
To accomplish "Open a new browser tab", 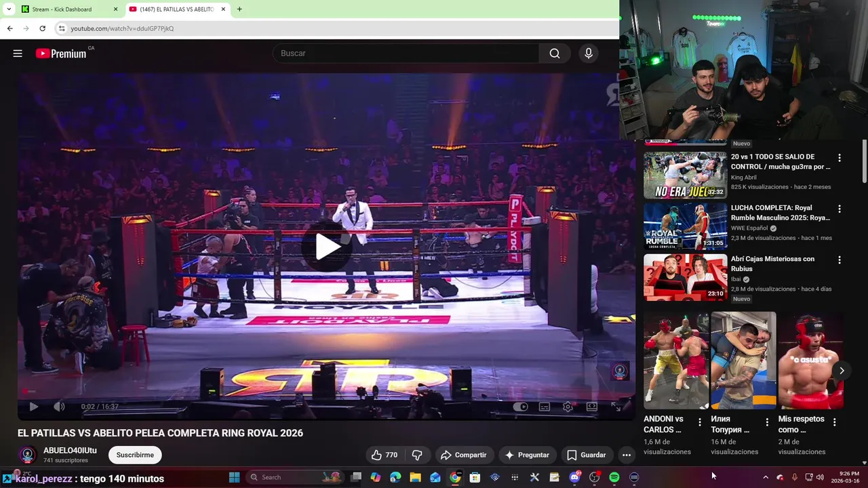I will pyautogui.click(x=239, y=9).
